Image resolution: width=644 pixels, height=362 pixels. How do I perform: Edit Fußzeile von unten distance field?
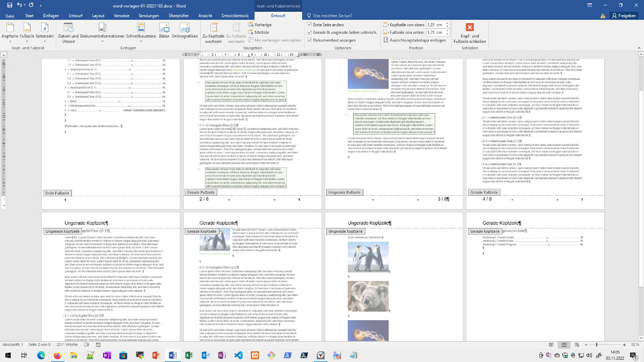pos(434,32)
